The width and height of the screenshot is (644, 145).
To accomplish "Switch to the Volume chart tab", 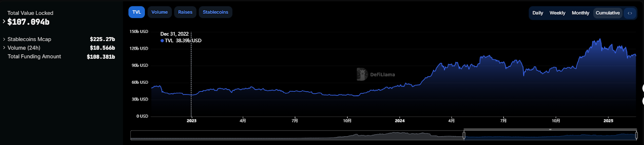I will (x=159, y=12).
